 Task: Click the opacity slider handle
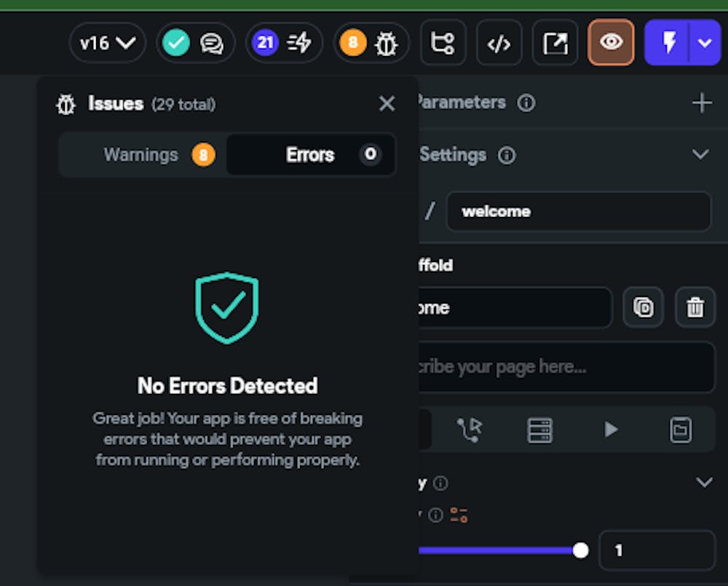(580, 550)
